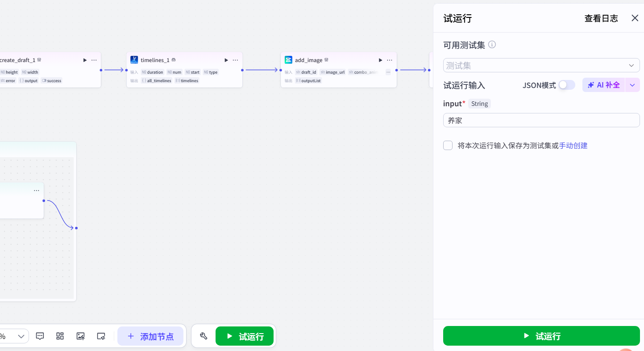Open the 测试集 dropdown selector

541,65
